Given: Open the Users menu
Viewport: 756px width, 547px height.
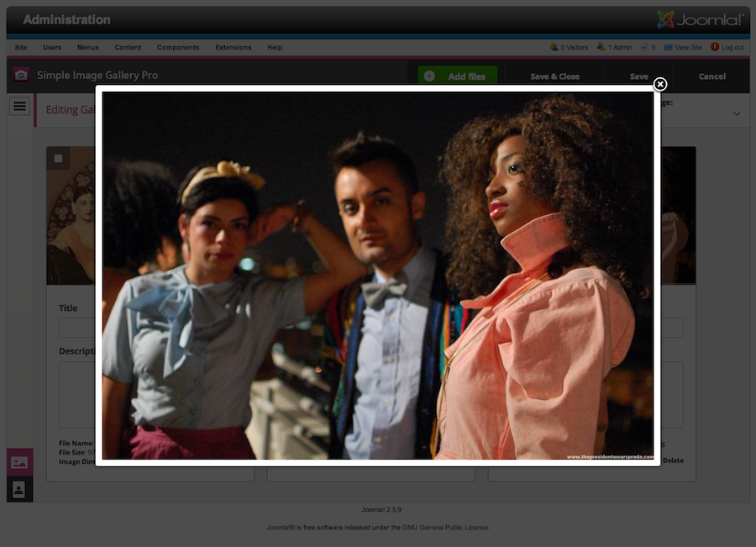Looking at the screenshot, I should click(52, 47).
